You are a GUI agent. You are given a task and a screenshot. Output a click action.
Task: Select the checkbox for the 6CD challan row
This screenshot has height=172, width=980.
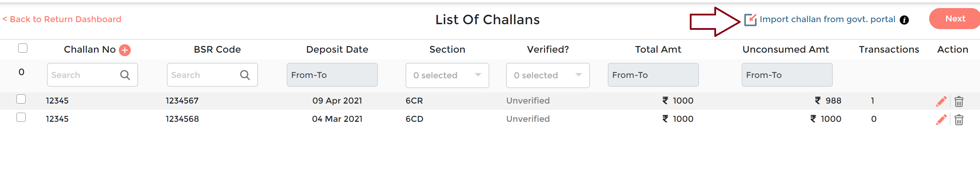point(21,118)
